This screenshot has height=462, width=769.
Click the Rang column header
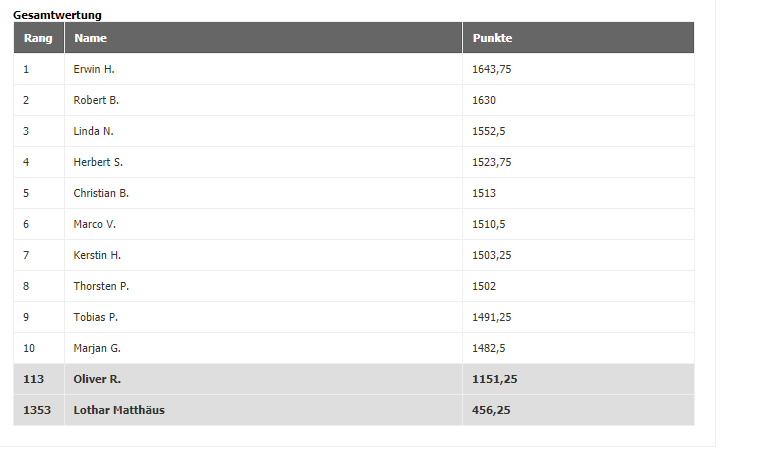point(38,38)
